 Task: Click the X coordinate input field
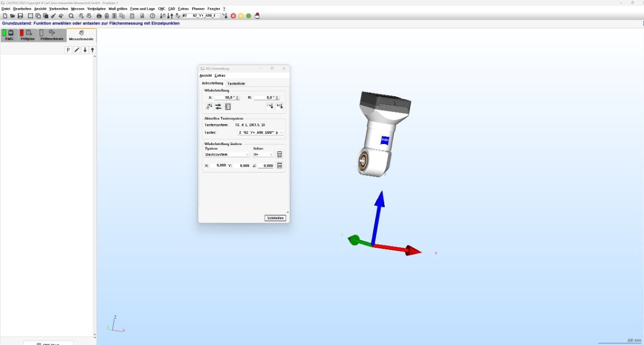[218, 166]
